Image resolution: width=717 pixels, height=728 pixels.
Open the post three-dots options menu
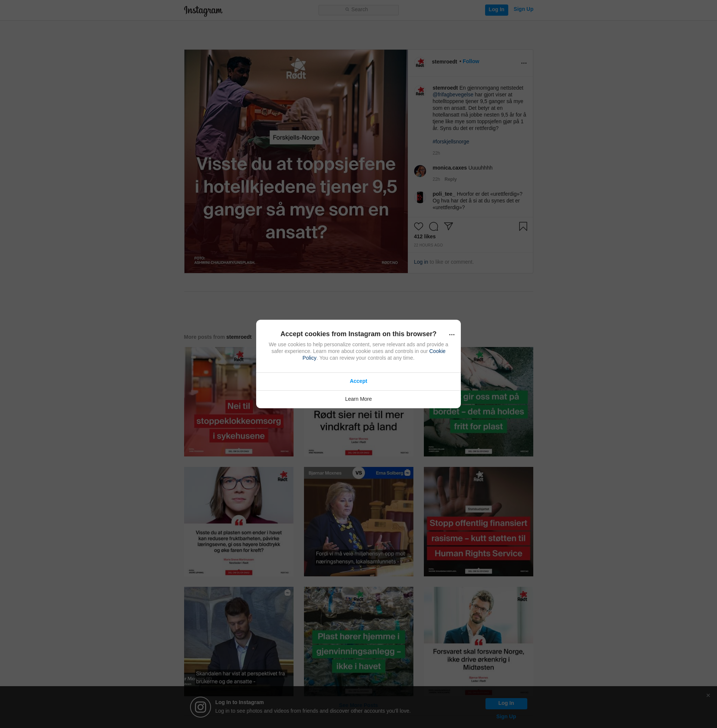pos(524,63)
